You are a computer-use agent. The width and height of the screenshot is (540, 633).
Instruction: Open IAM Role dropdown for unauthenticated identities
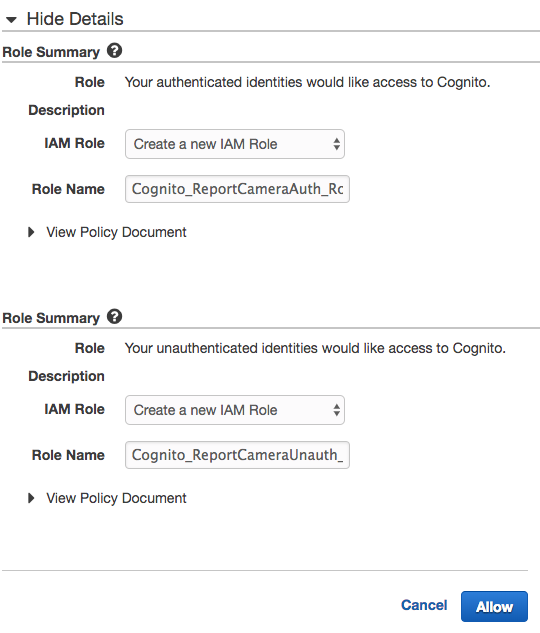click(x=235, y=410)
